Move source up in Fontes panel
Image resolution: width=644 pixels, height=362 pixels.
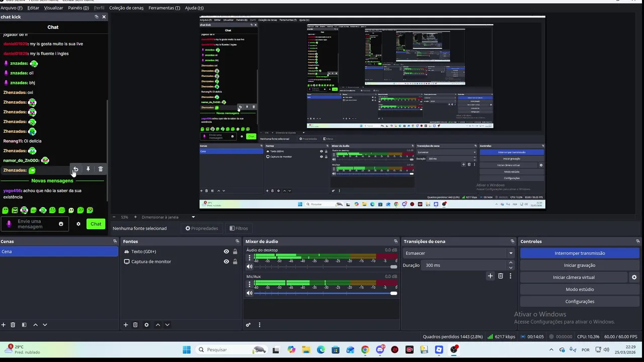(157, 325)
